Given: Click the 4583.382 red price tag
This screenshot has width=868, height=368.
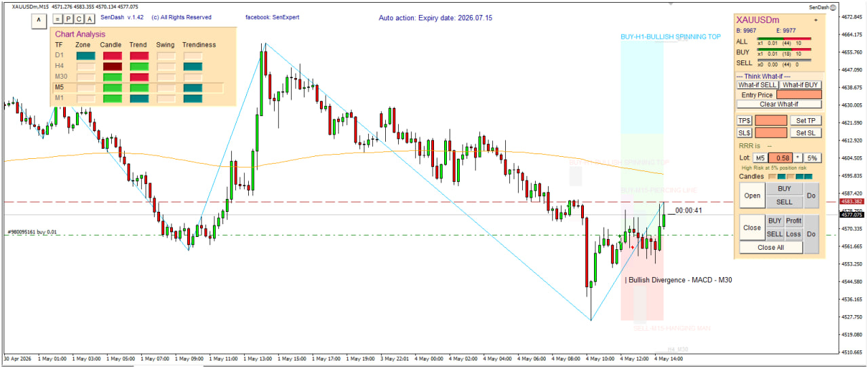Looking at the screenshot, I should click(x=850, y=202).
